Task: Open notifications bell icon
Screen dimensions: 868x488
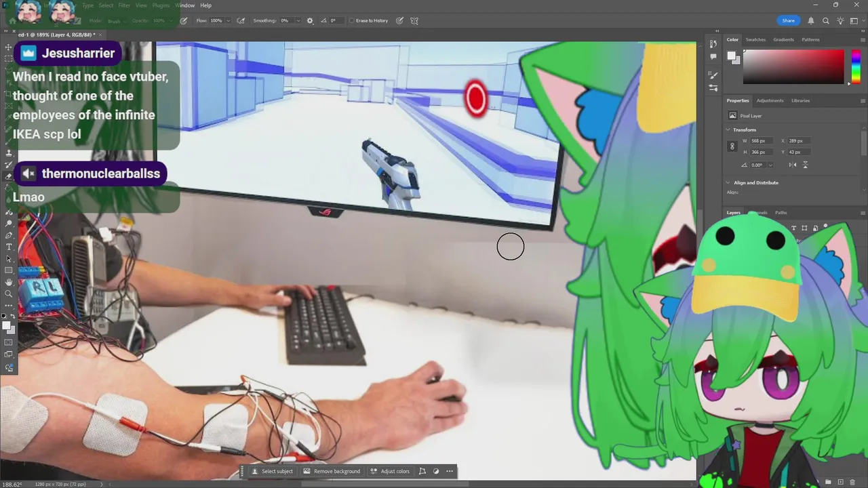Action: [x=810, y=21]
